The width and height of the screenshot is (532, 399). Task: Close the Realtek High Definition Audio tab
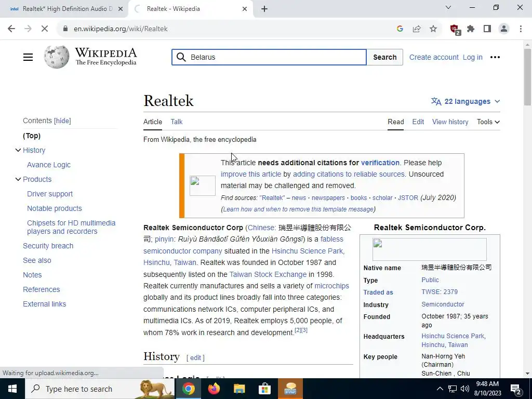click(x=121, y=9)
